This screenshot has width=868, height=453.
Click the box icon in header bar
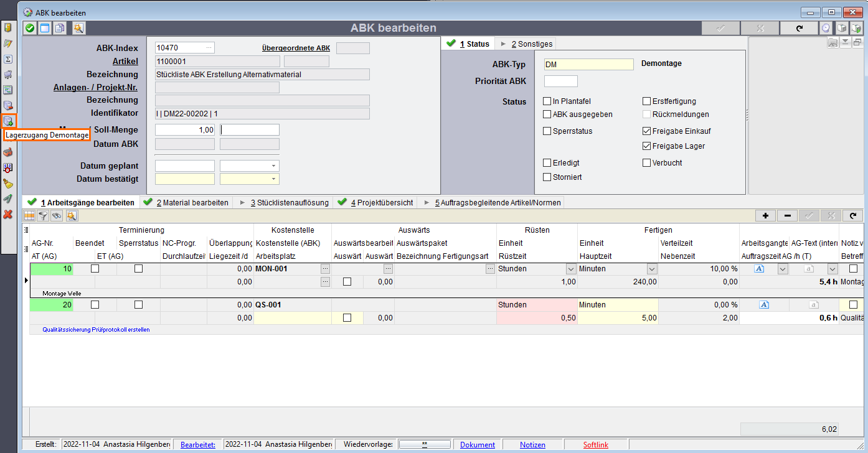pos(842,28)
